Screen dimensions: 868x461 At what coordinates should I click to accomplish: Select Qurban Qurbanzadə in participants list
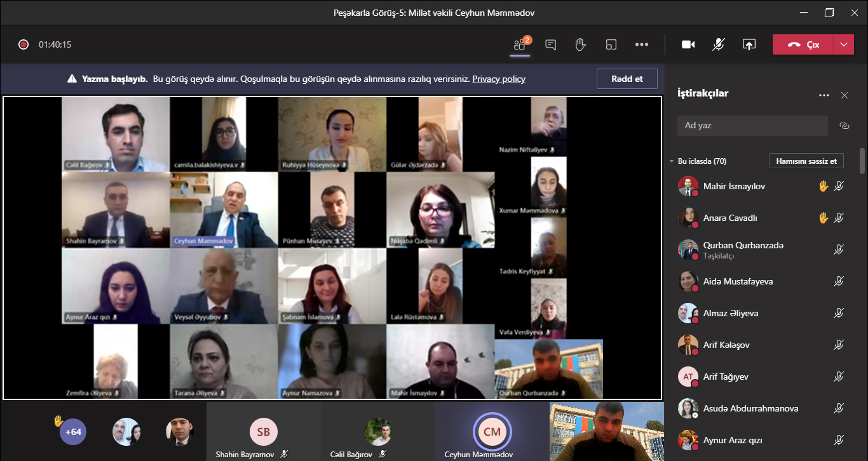(743, 246)
